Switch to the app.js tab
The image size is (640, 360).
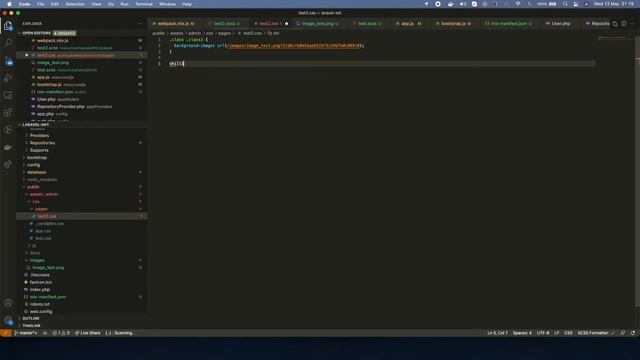point(407,24)
